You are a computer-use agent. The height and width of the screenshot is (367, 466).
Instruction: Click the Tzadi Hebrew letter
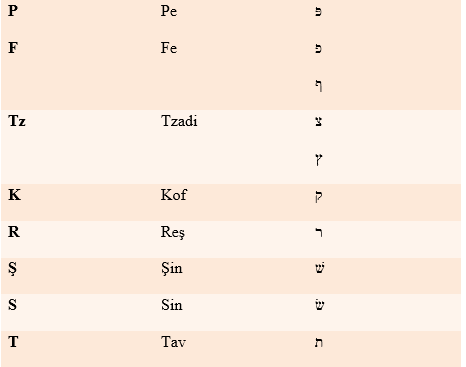pos(318,122)
